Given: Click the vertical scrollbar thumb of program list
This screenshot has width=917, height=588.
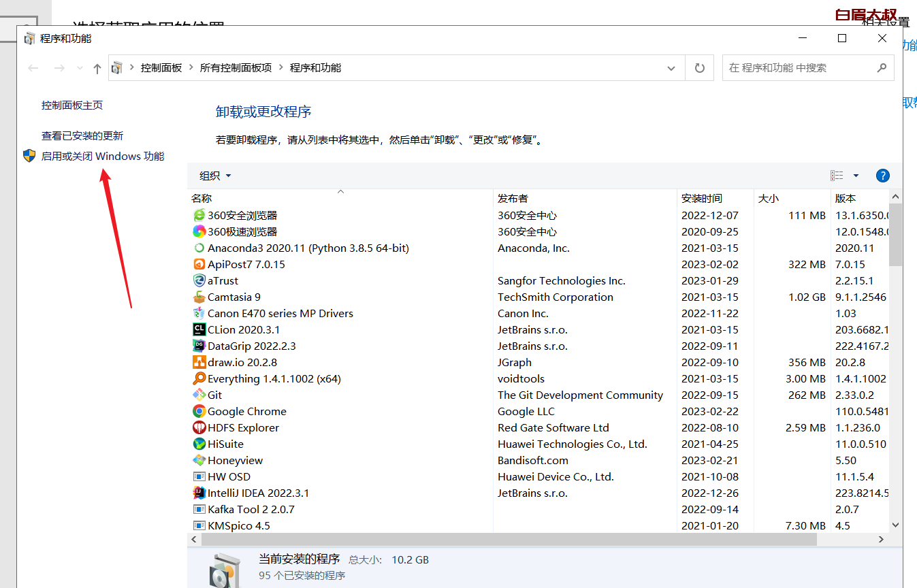Looking at the screenshot, I should click(895, 234).
